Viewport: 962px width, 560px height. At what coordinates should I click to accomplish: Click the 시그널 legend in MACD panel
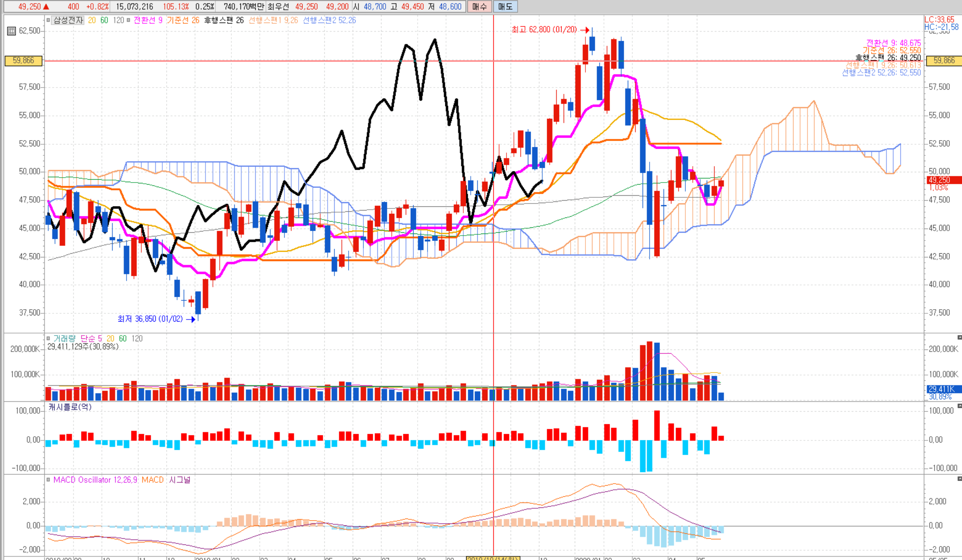(x=180, y=480)
